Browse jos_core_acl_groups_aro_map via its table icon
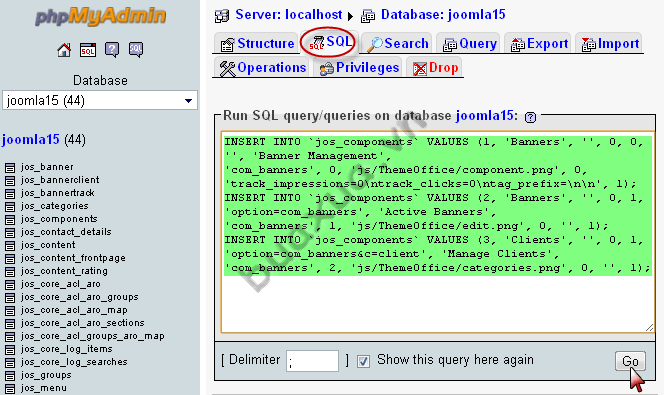This screenshot has height=395, width=664. coord(10,337)
